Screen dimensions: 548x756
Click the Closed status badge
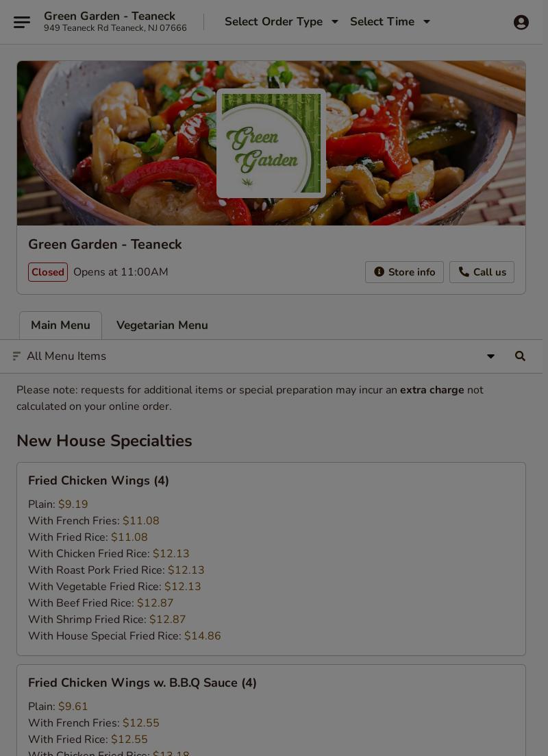(x=48, y=272)
